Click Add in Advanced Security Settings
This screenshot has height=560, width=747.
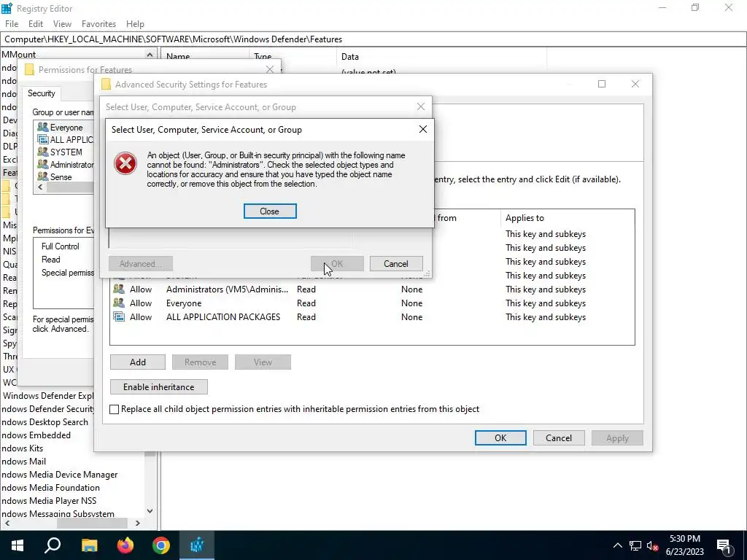coord(138,362)
